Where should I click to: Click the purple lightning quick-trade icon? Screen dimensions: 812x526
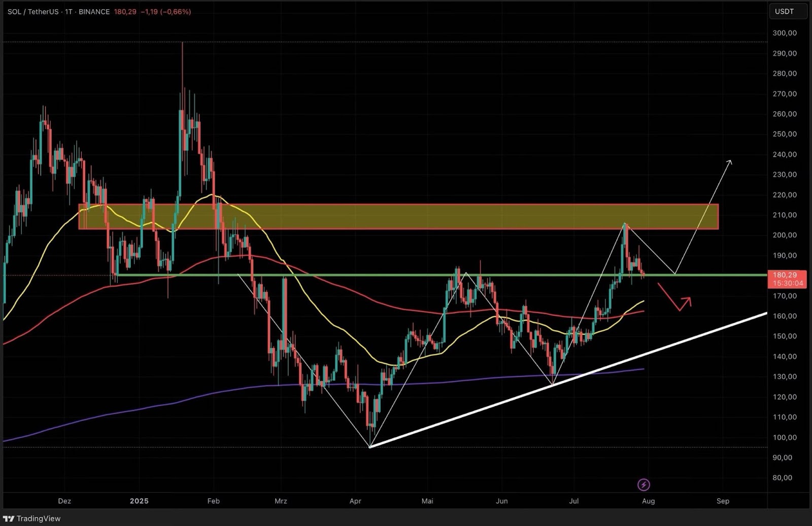[x=645, y=485]
